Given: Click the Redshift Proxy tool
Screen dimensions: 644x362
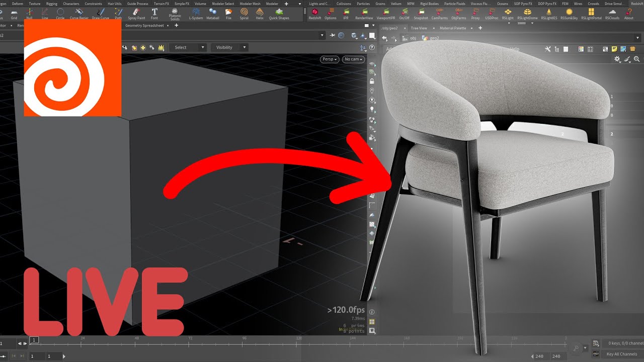Looking at the screenshot, I should (475, 14).
